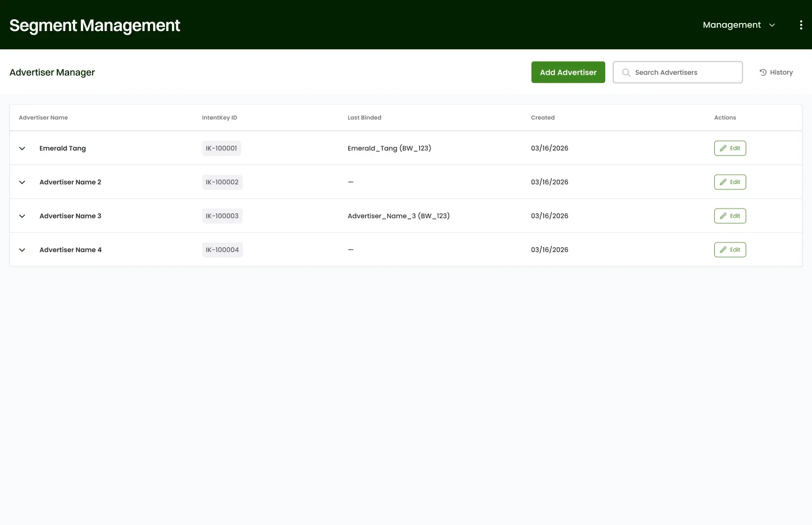Click the Last Binded column header

[x=364, y=118]
